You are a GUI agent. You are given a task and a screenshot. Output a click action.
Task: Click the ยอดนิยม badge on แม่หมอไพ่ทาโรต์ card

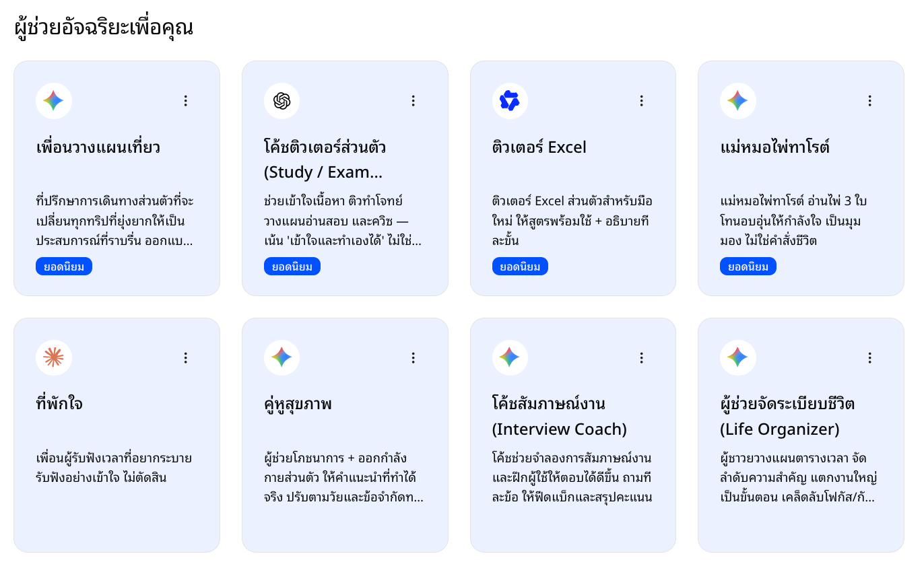[x=748, y=267]
